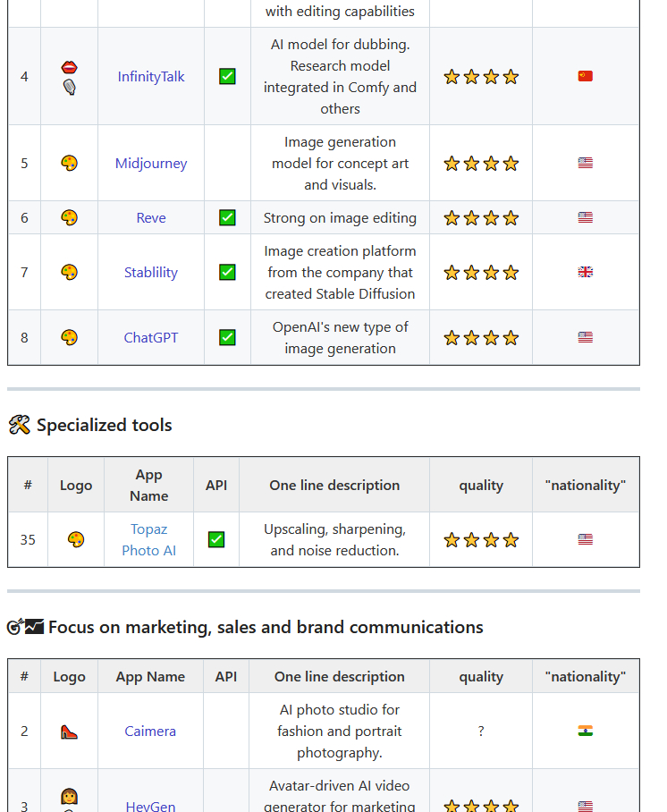Click the palette logo in Midjourney row

pyautogui.click(x=69, y=164)
